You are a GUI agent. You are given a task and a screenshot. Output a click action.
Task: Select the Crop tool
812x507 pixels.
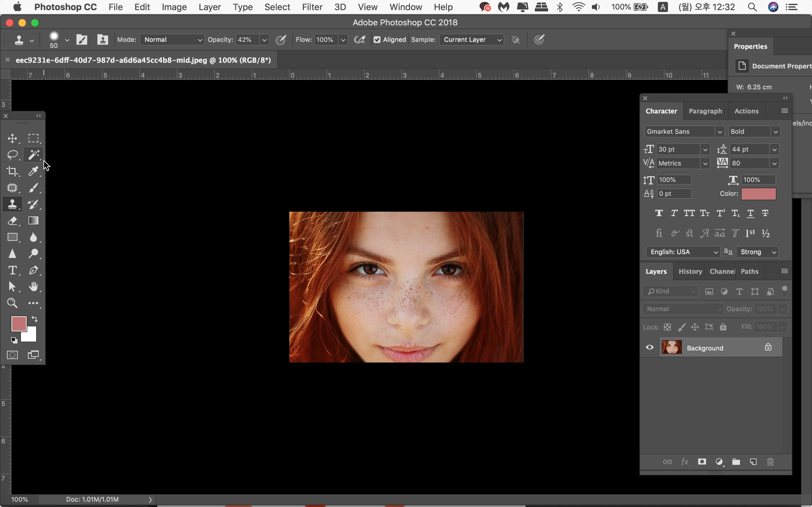12,171
